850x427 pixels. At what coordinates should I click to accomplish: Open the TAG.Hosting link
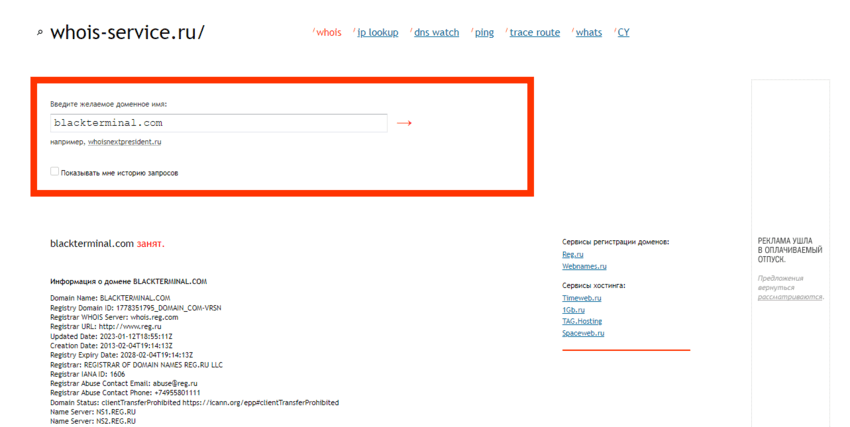tap(582, 321)
